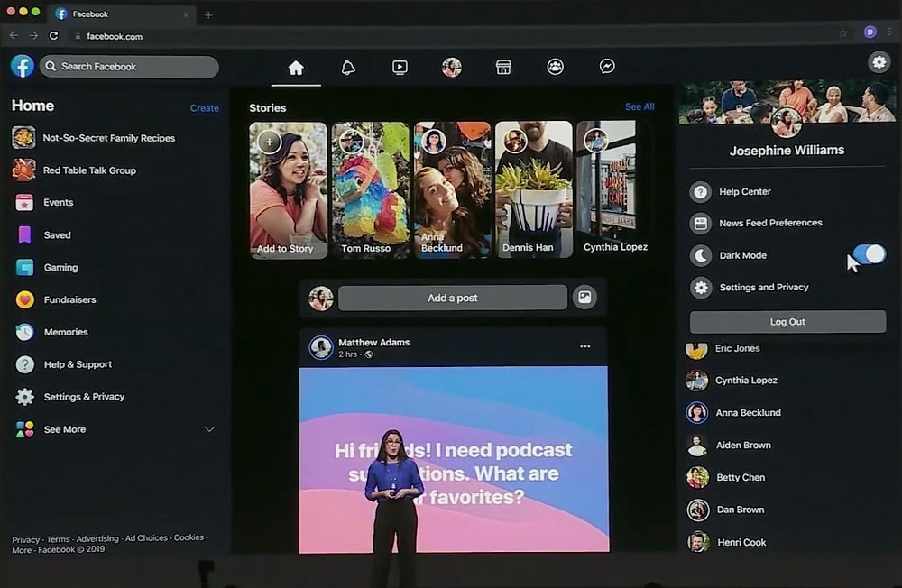This screenshot has width=902, height=588.
Task: Open browser profile avatar D
Action: tap(870, 32)
